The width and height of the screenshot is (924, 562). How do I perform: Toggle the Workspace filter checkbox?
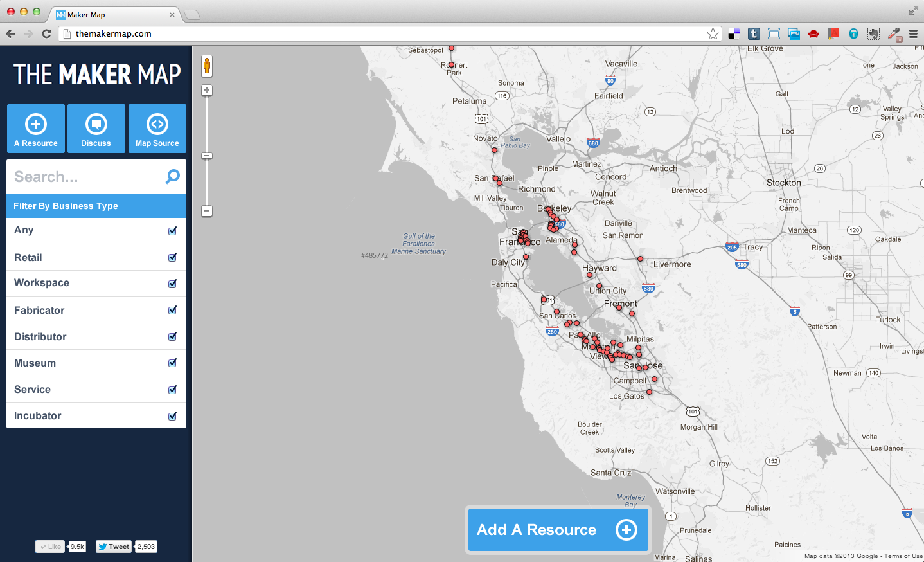tap(172, 284)
